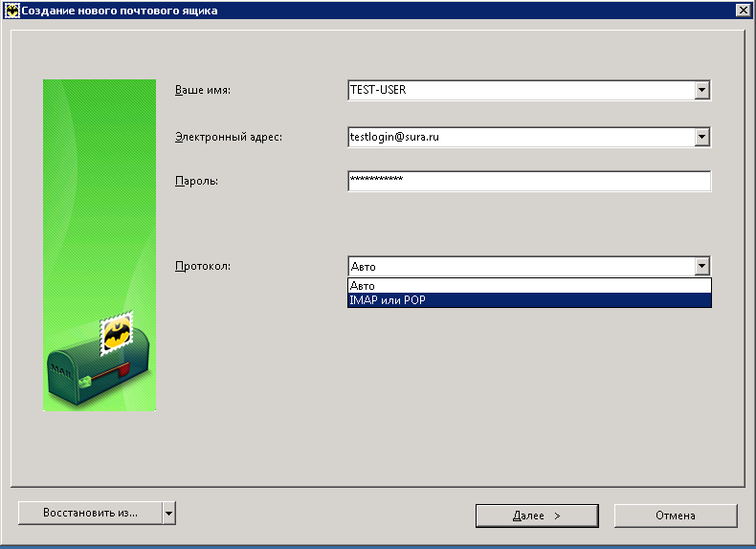
Task: Collapse the "Протокол" dropdown via its arrow
Action: pyautogui.click(x=702, y=267)
